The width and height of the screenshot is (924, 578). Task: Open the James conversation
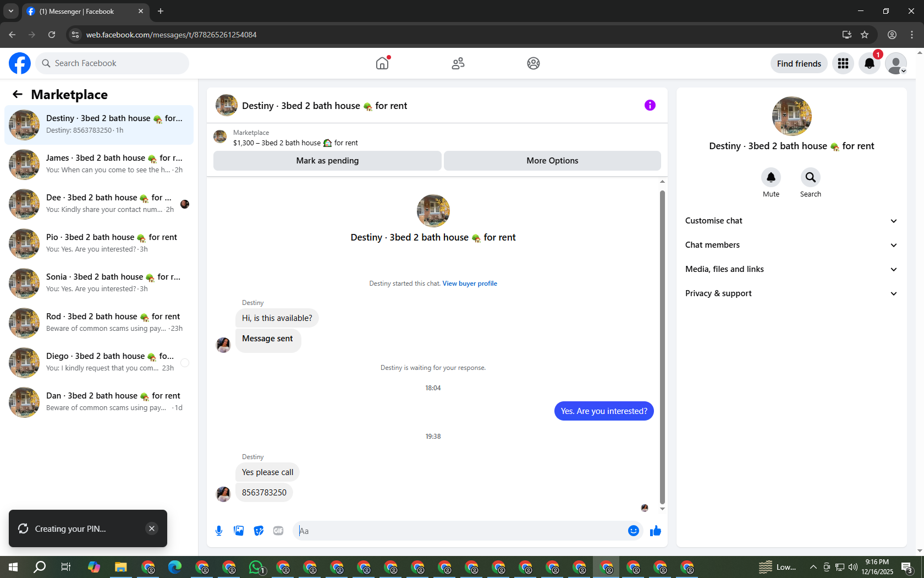tap(99, 165)
